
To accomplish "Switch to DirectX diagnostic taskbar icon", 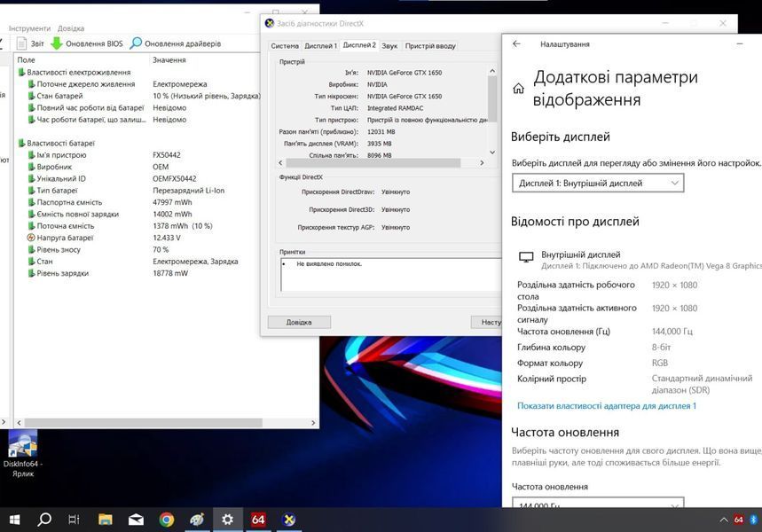I will click(x=288, y=520).
